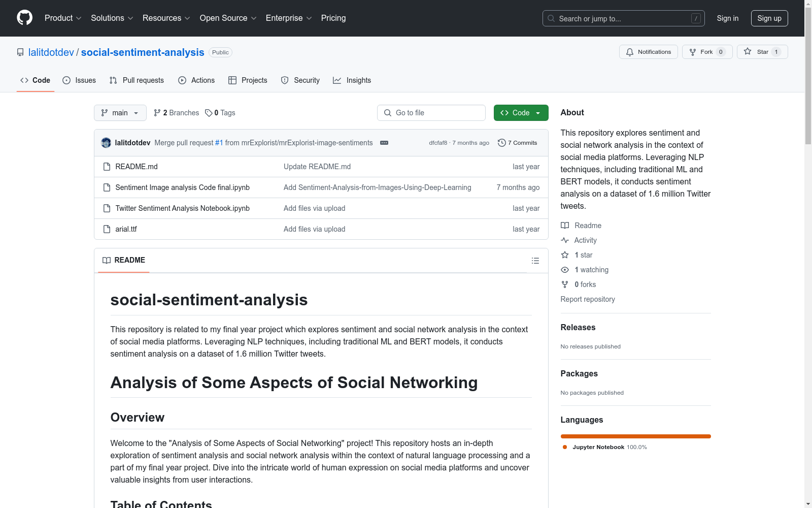The image size is (812, 508).
Task: Open Twitter Sentiment Analysis Notebook.ipynb file
Action: coord(183,208)
